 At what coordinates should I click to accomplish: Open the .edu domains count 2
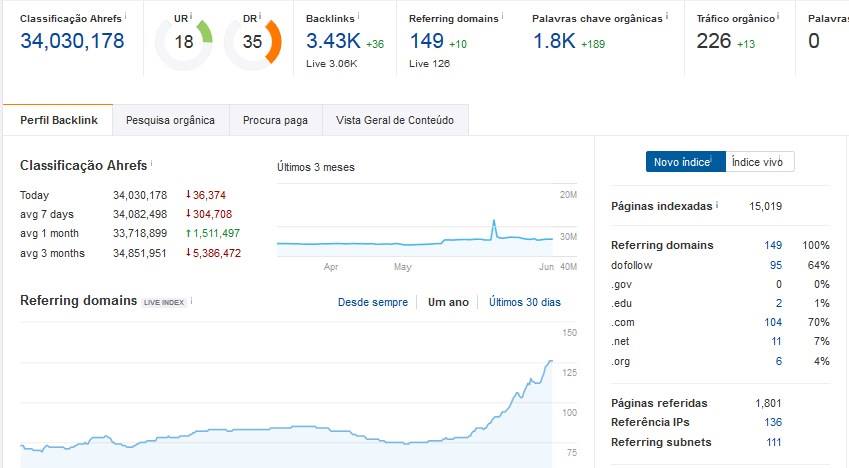[x=779, y=303]
